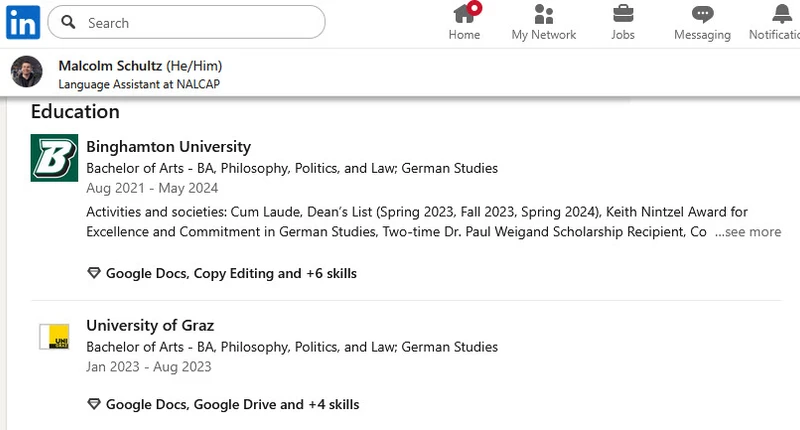Screen dimensions: 800x430
Task: Open the Home tab
Action: pyautogui.click(x=464, y=22)
